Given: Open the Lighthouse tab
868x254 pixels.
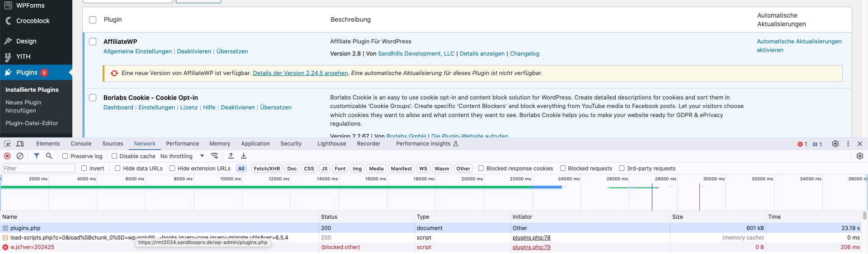Looking at the screenshot, I should pos(331,144).
